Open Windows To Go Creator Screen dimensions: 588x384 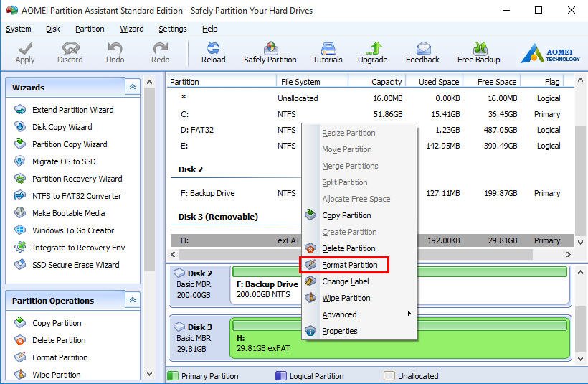73,230
